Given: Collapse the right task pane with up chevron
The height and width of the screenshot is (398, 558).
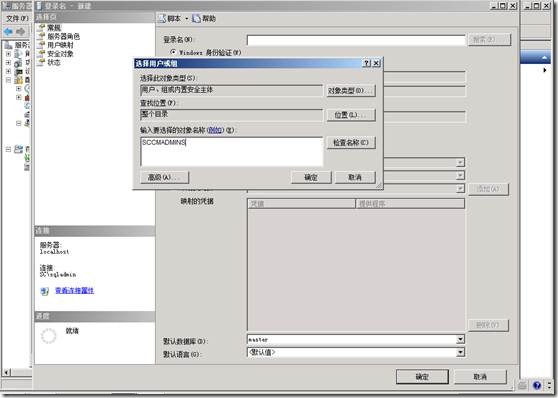Looking at the screenshot, I should 544,57.
